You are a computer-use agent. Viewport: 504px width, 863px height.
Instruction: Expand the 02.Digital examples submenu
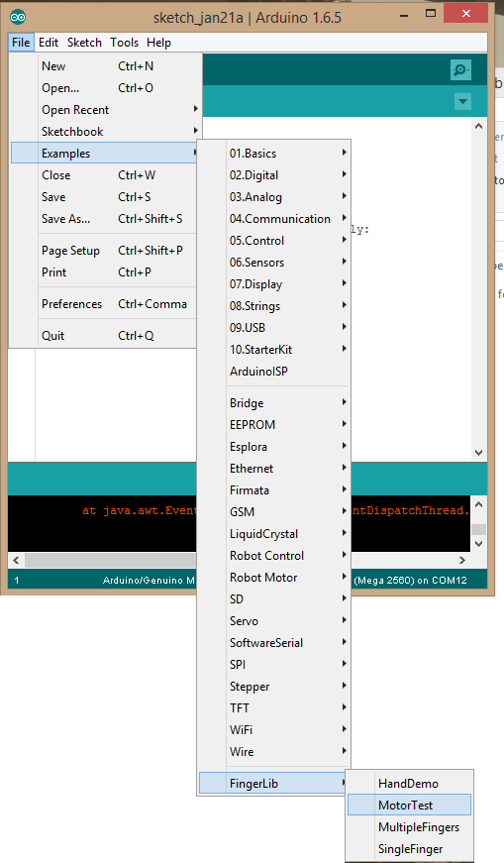[274, 175]
